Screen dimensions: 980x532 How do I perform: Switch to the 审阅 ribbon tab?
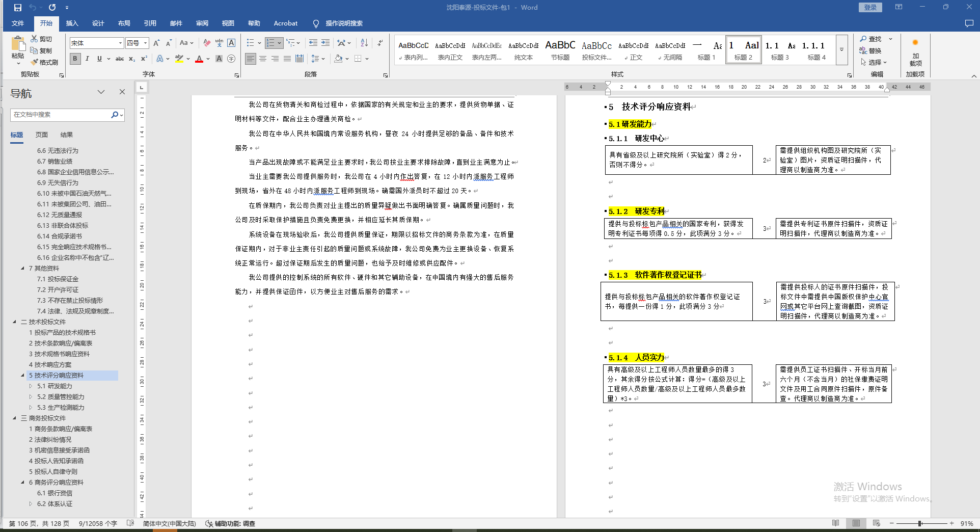pos(202,23)
